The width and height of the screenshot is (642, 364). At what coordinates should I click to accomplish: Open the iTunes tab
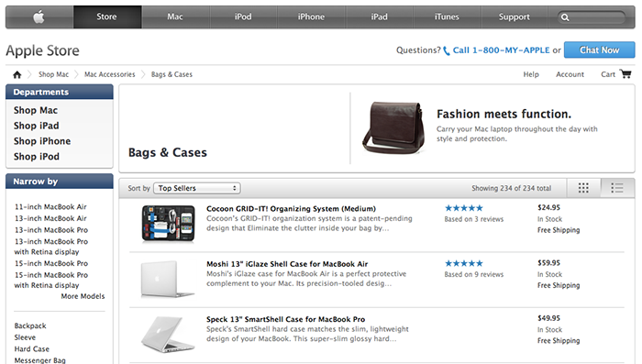click(447, 17)
